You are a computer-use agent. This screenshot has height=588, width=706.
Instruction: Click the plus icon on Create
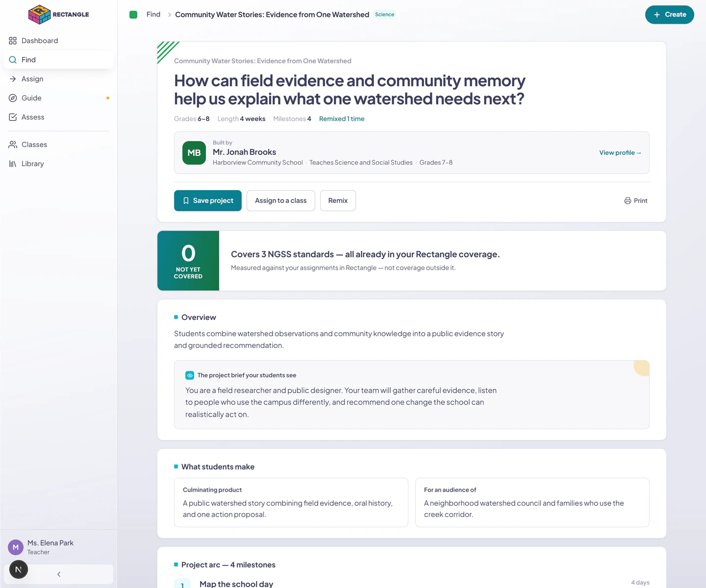(x=657, y=15)
